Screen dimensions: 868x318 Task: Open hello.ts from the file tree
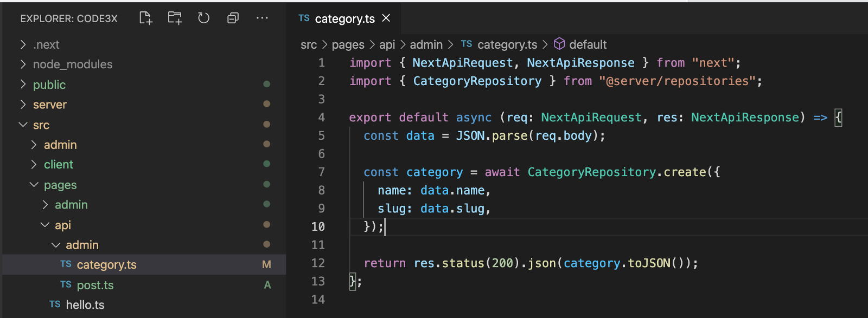pos(85,305)
